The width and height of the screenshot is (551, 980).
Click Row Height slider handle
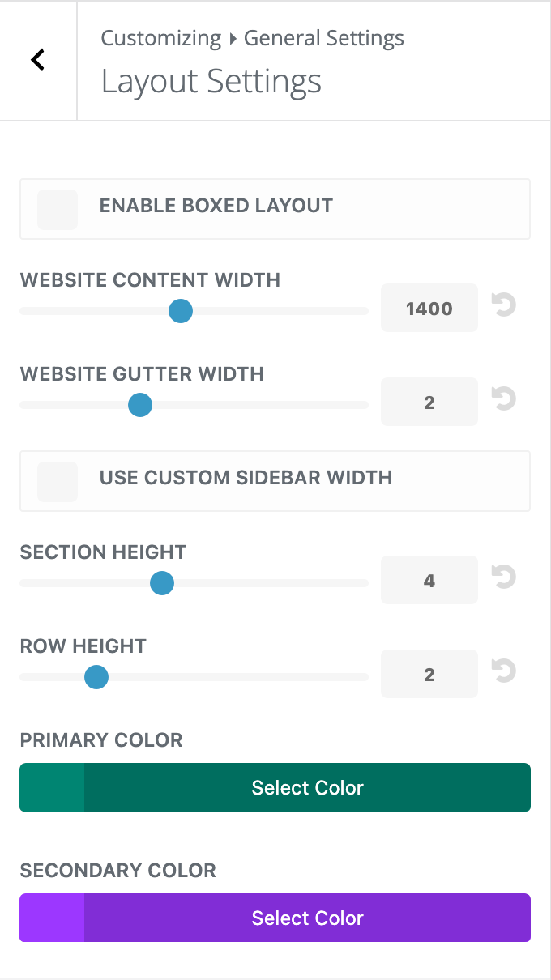(x=96, y=677)
